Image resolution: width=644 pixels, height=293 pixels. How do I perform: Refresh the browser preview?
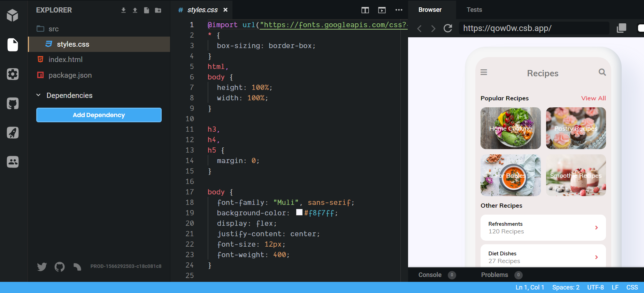448,28
